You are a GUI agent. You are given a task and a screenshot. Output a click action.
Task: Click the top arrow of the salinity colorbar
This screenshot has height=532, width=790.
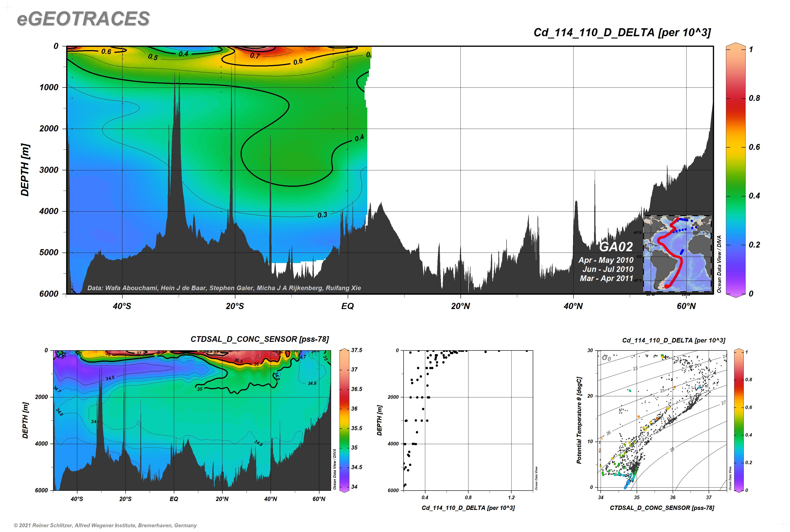click(x=344, y=350)
